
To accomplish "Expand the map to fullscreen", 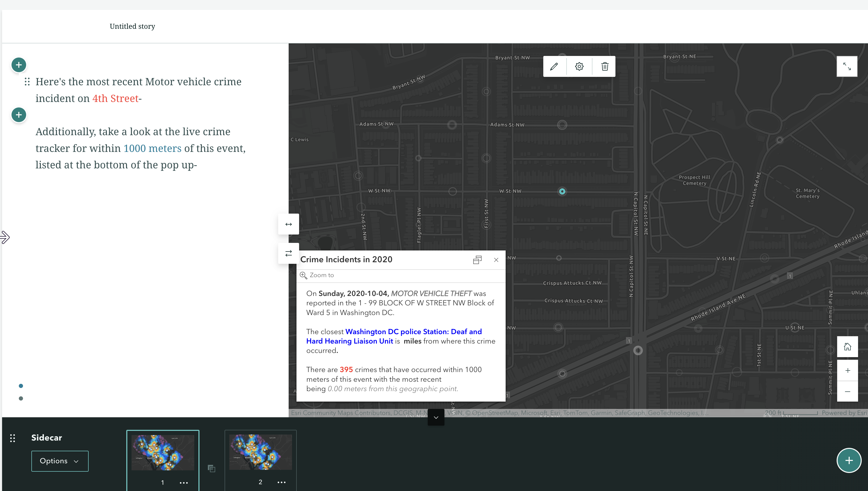I will pos(847,66).
